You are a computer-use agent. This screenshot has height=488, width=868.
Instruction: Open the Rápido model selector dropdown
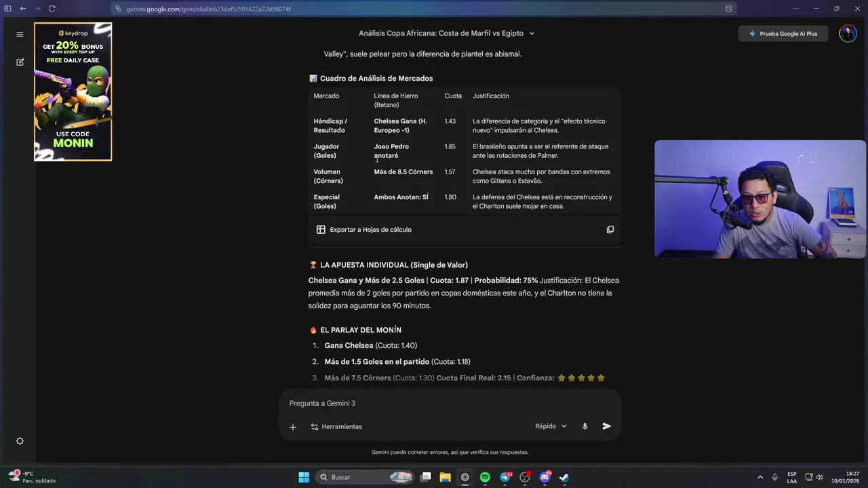click(x=551, y=426)
